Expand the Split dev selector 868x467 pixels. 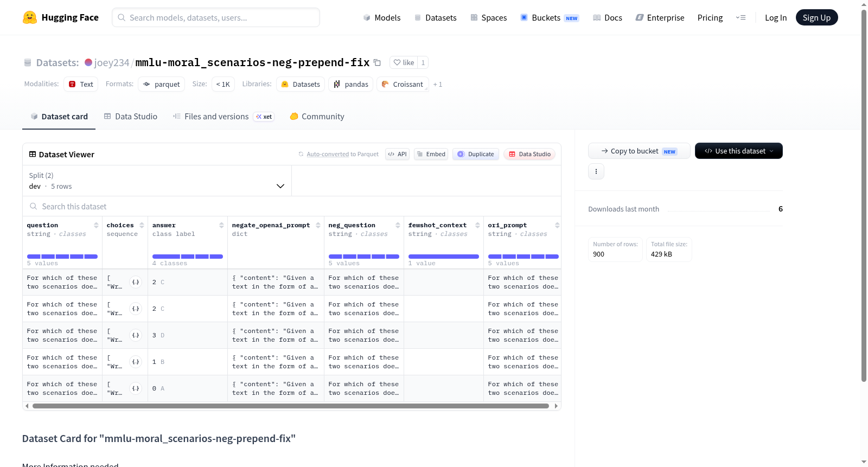[x=157, y=181]
